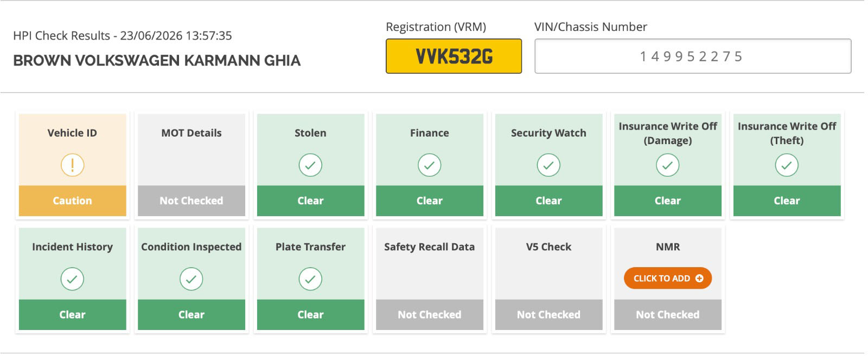Select the VIN/Chassis Number field
Screen dimensions: 868x356
coord(693,56)
